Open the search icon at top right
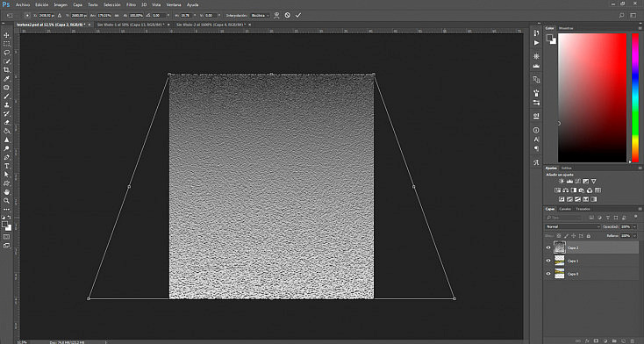644x344 pixels. 621,15
